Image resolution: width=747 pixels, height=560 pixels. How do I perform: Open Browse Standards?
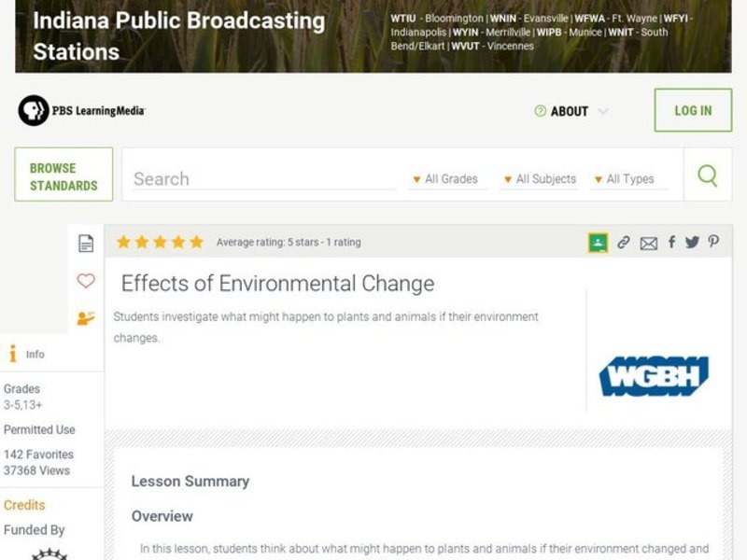point(63,174)
